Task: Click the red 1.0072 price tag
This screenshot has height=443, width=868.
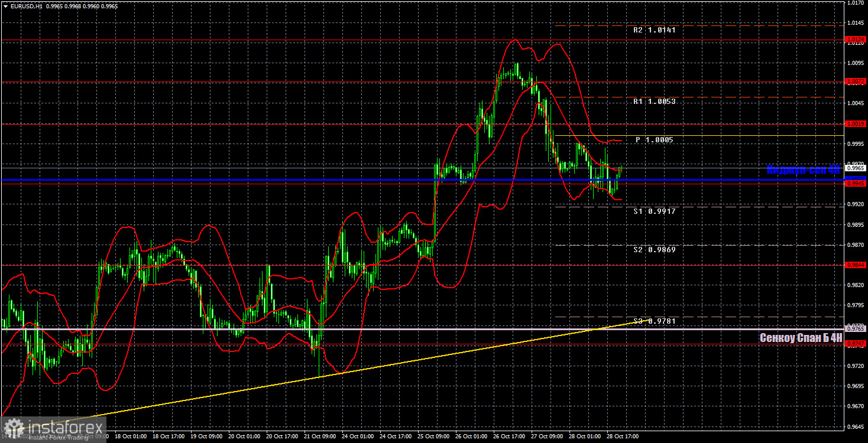Action: pos(856,82)
